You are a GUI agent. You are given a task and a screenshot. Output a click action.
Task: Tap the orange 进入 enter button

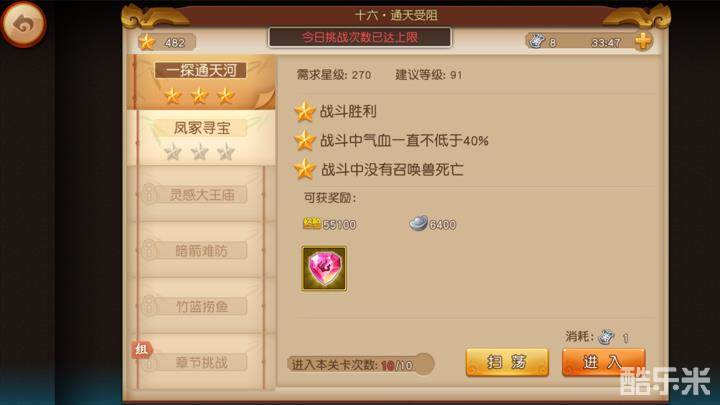tap(604, 362)
